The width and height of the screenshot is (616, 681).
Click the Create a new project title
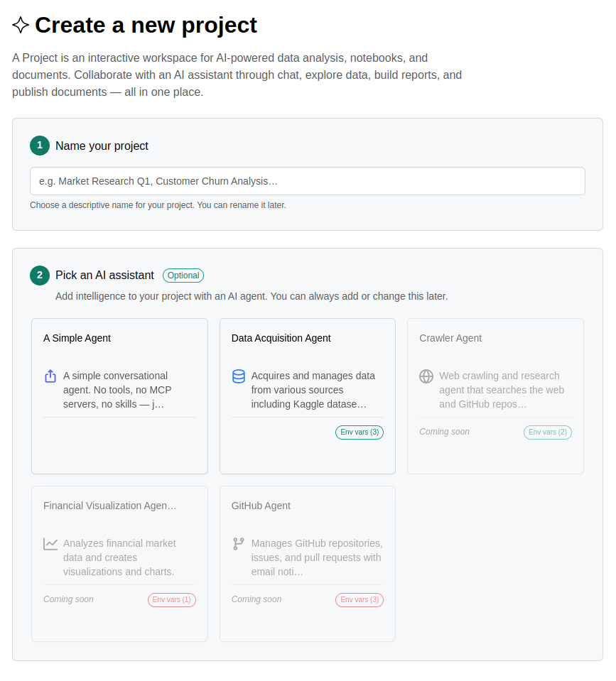pos(146,25)
